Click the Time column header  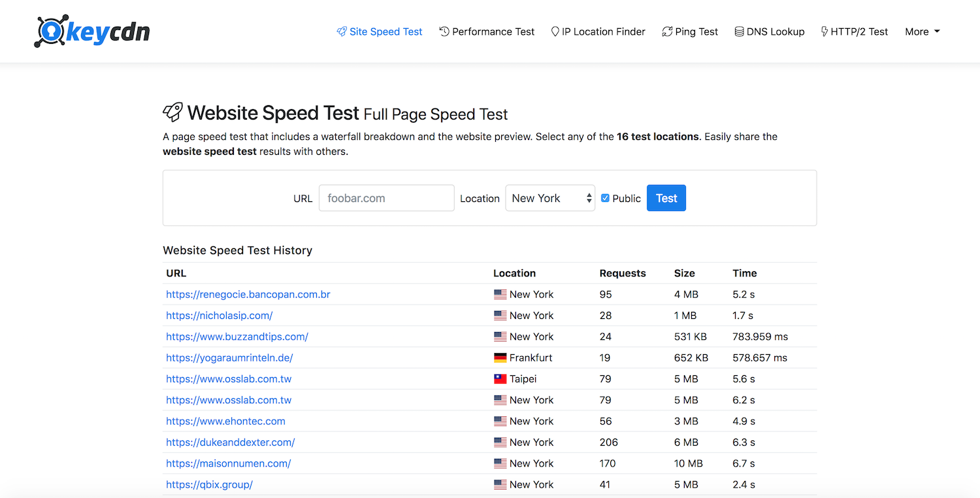tap(745, 273)
